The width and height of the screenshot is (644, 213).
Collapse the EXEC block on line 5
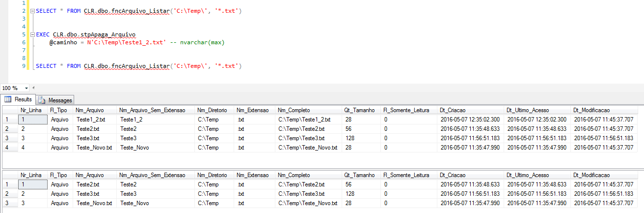tap(32, 35)
